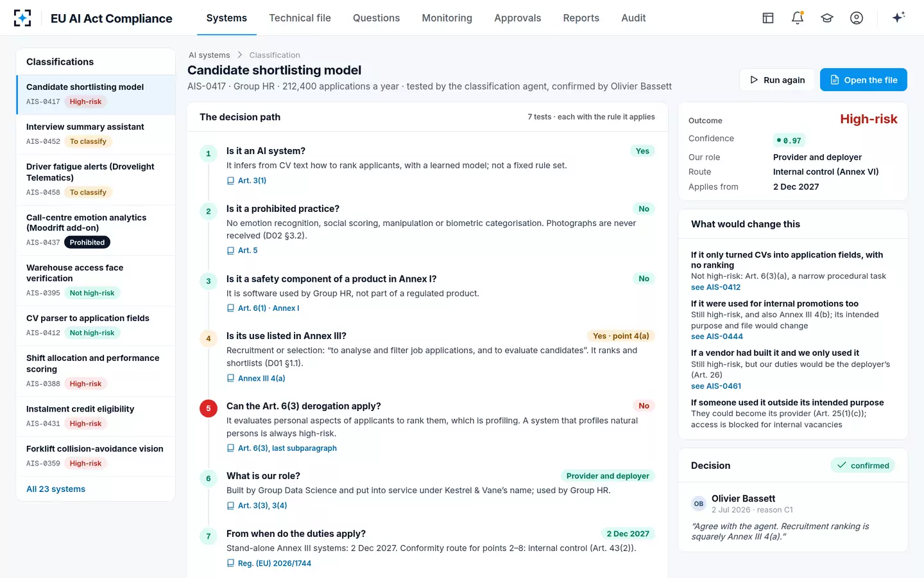The width and height of the screenshot is (924, 578).
Task: Select Forklift collision-avoidance vision system
Action: (96, 456)
